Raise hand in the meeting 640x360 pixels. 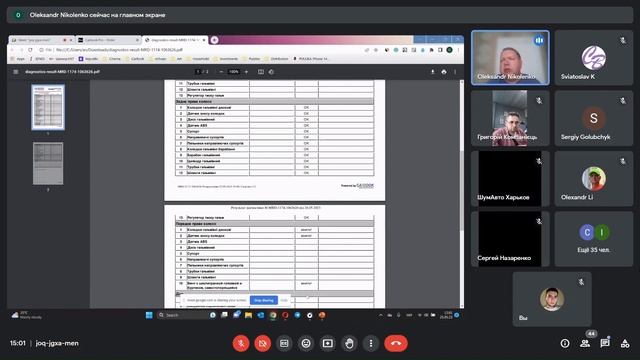(349, 343)
